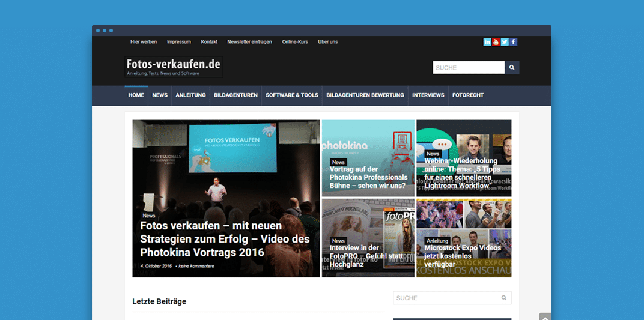Image resolution: width=644 pixels, height=320 pixels.
Task: Click News tag on Photokina Professionals Bühne post
Action: (338, 162)
